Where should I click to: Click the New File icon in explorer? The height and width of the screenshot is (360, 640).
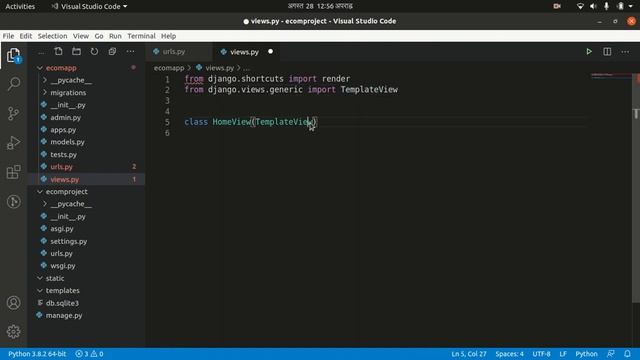click(x=58, y=51)
